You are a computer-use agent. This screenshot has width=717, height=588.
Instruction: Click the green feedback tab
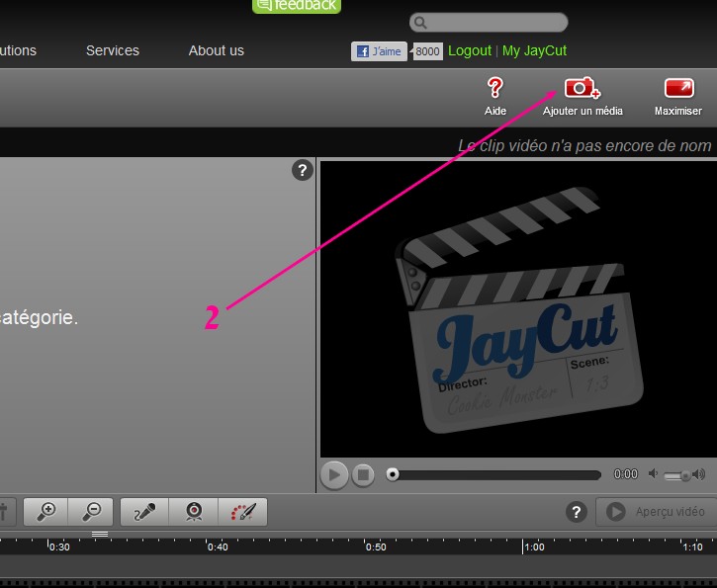297,6
